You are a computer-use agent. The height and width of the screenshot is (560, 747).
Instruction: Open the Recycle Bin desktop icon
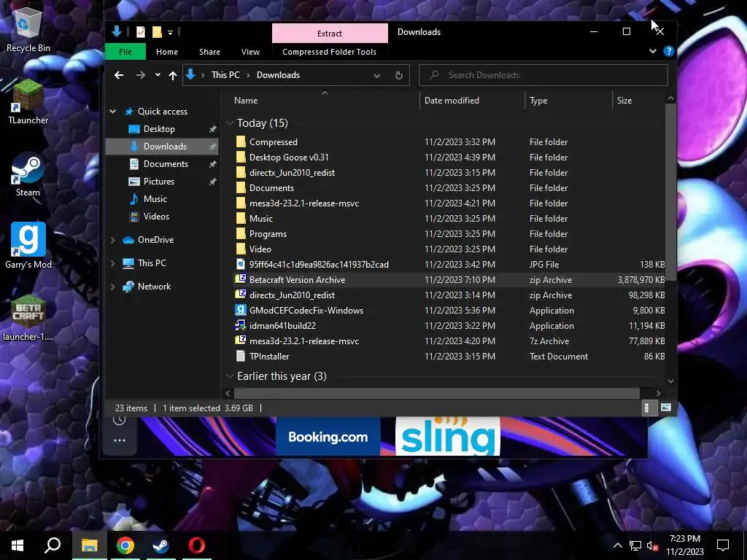click(x=28, y=28)
